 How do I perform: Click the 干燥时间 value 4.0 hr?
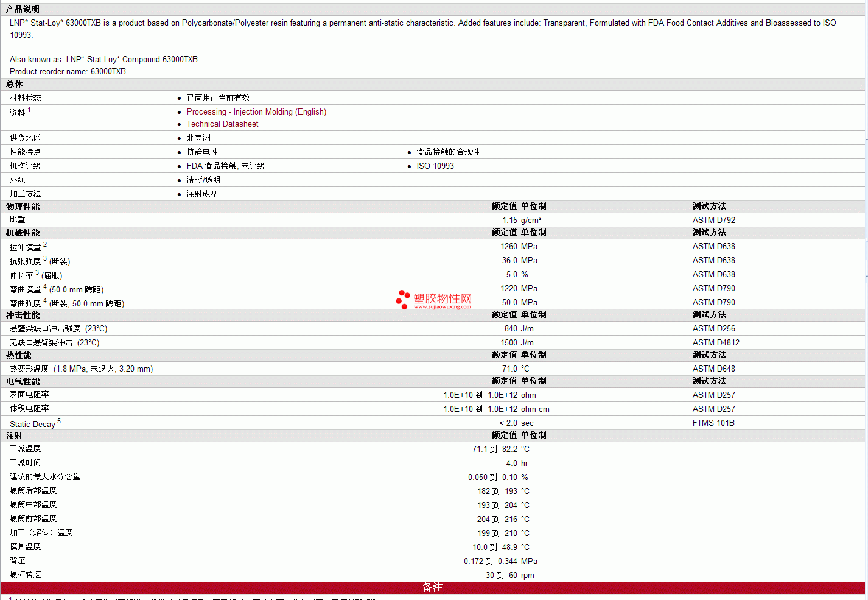[x=517, y=464]
